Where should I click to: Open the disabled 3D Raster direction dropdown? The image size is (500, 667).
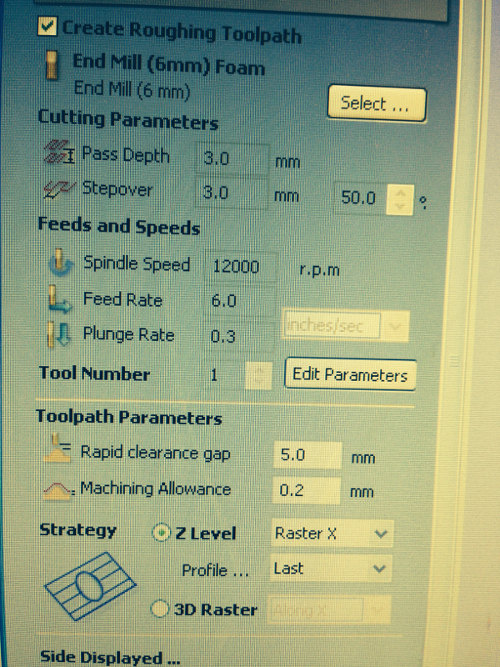pos(329,611)
